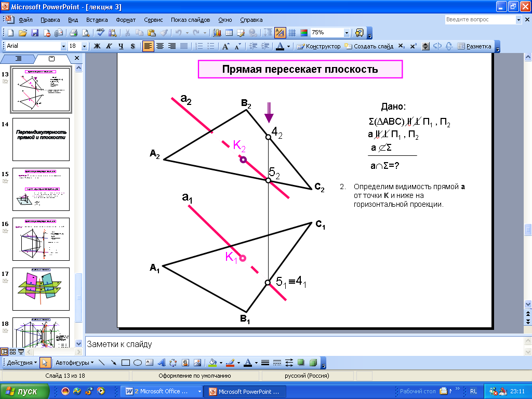Open fill color dropdown arrow in drawing toolbar

(221, 363)
